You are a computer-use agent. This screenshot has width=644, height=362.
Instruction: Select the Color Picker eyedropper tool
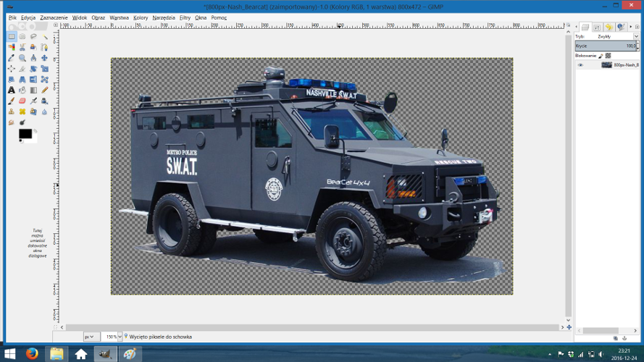click(12, 58)
